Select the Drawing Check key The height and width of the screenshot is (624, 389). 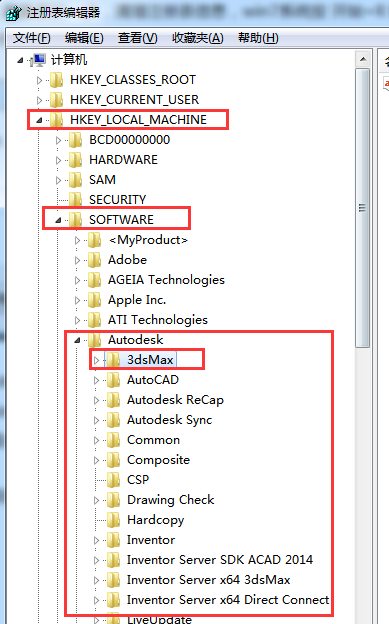pyautogui.click(x=170, y=500)
